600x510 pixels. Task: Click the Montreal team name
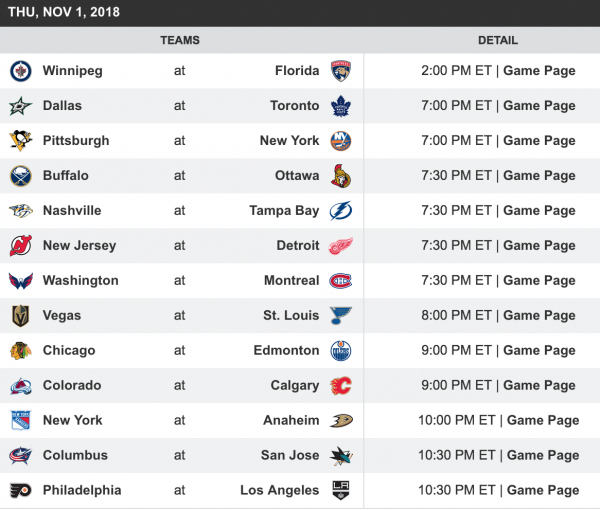coord(292,281)
